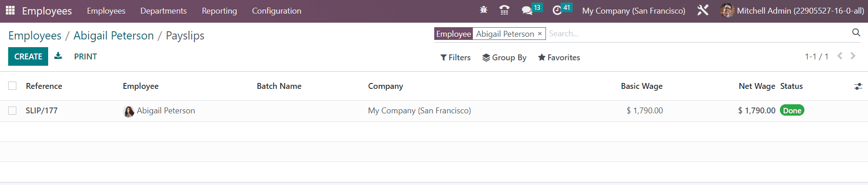The image size is (868, 185).
Task: Check the select-all header checkbox
Action: coord(12,86)
